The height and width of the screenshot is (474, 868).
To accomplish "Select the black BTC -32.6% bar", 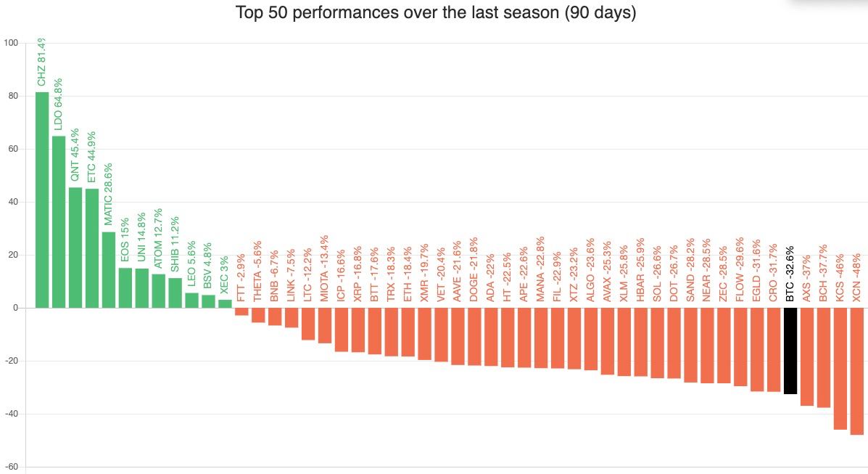I will click(x=790, y=351).
